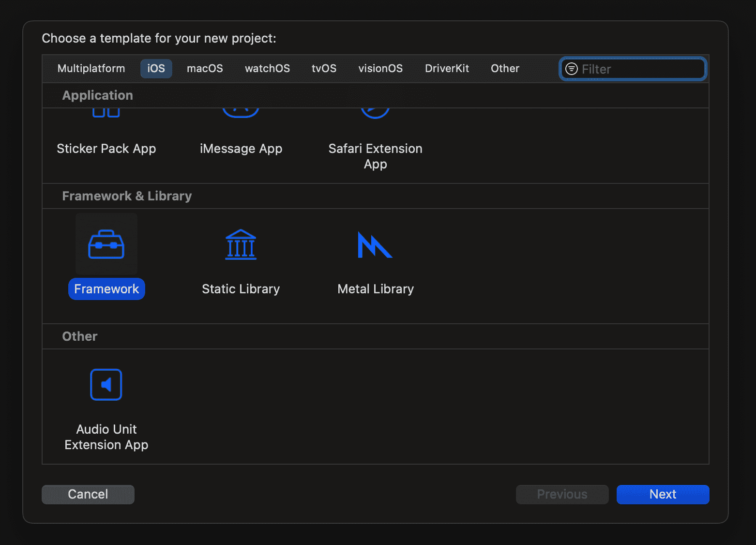Select the DriverKit platform tab
Viewport: 756px width, 545px height.
(x=447, y=68)
